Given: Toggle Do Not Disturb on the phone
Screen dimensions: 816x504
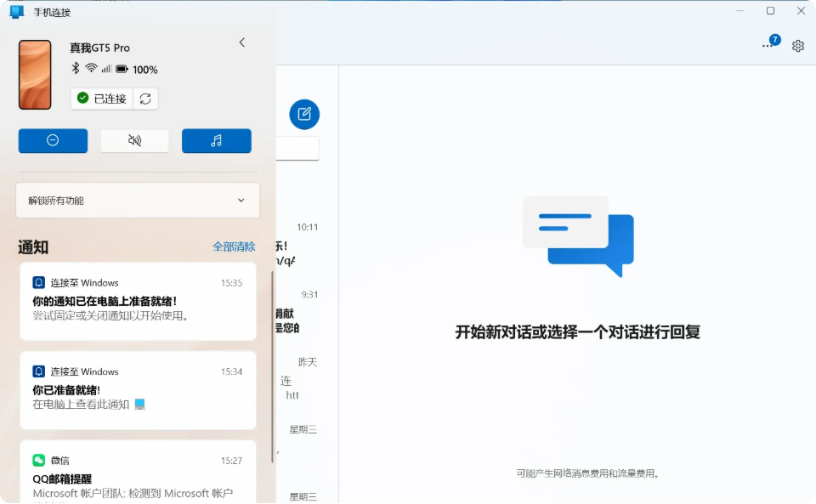Looking at the screenshot, I should [53, 140].
